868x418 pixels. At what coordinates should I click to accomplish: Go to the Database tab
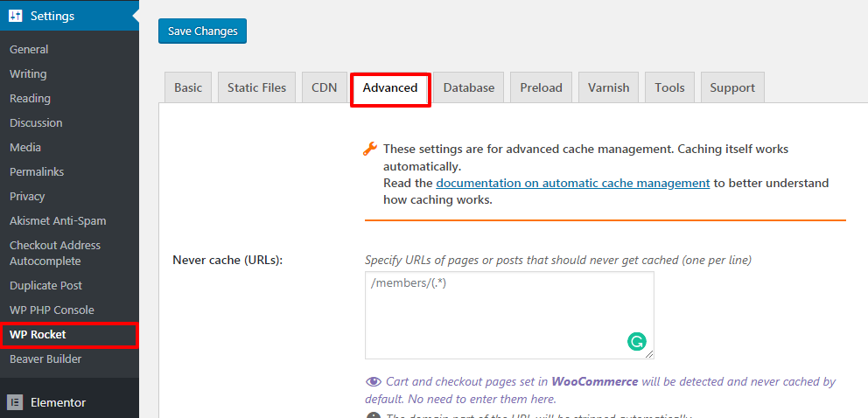click(469, 87)
